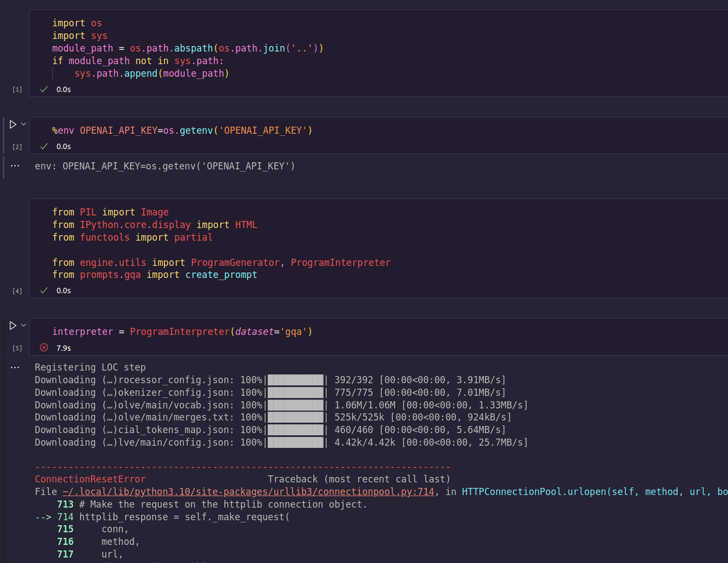Click 'Traceback (most recent call last)' text
This screenshot has width=728, height=563.
click(x=359, y=479)
